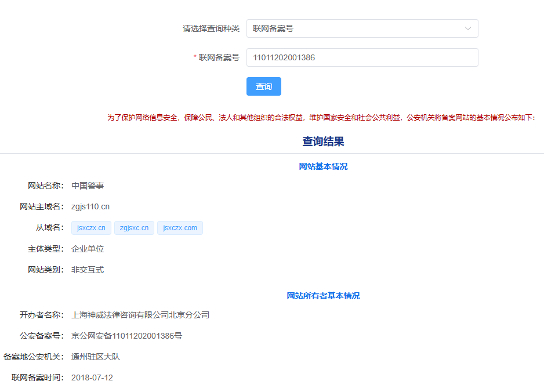Screen dimensions: 544x392
Task: Click the 网站所有者基本情况 section title
Action: 323,296
